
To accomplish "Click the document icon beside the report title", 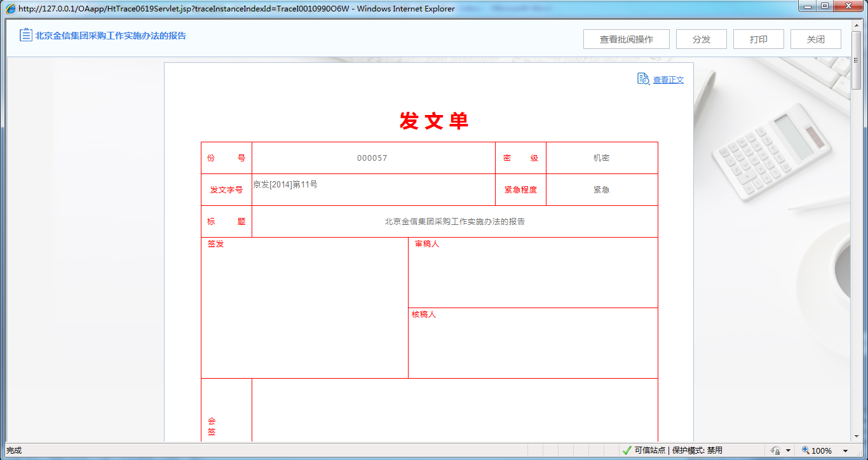I will point(25,35).
